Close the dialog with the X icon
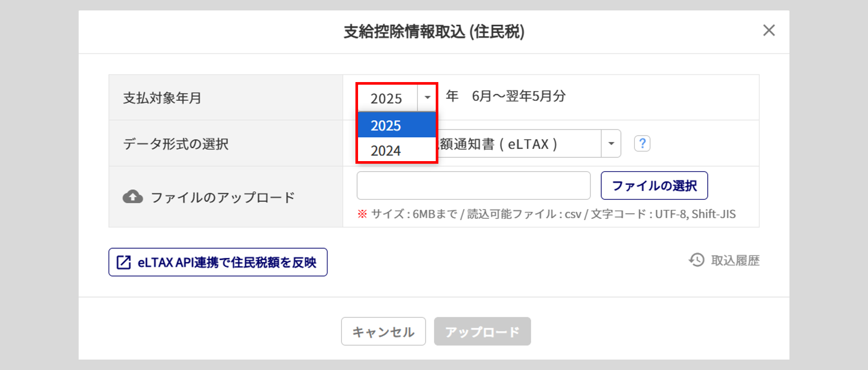868x370 pixels. coord(769,30)
